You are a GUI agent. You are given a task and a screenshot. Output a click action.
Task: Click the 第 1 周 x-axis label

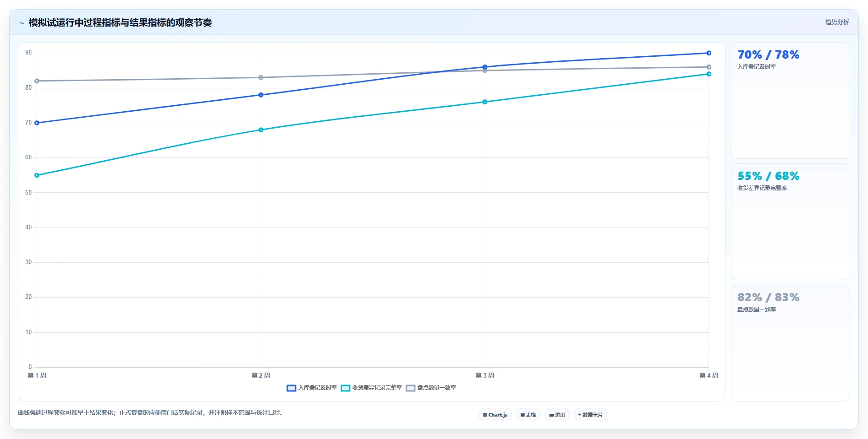37,375
